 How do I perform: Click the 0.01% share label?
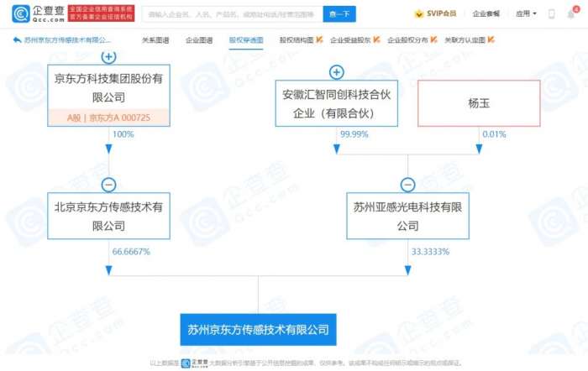pyautogui.click(x=494, y=134)
